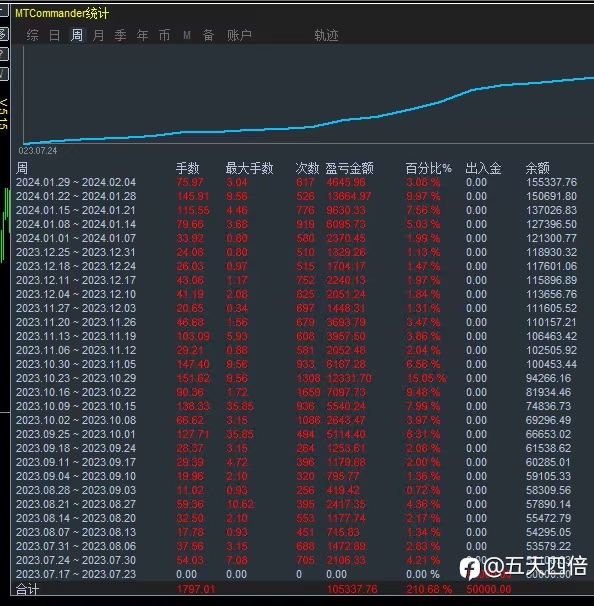Click the 15.05 % percentage cell

click(426, 378)
